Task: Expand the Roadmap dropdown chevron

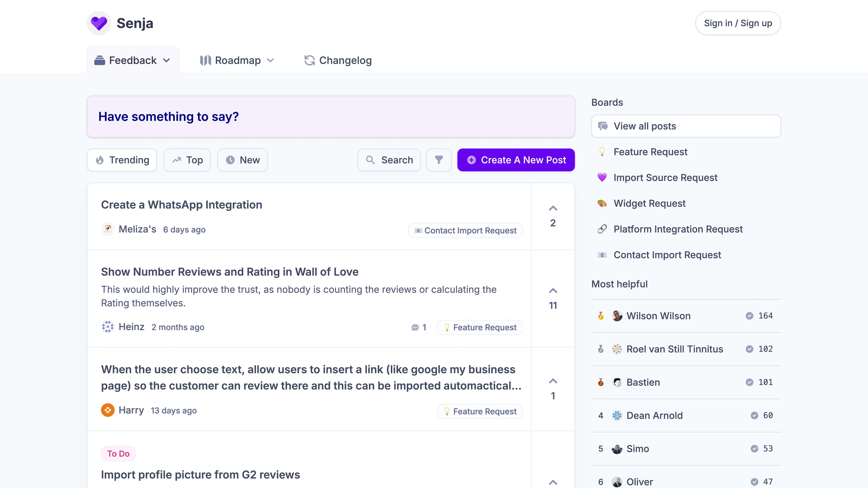Action: (x=270, y=61)
